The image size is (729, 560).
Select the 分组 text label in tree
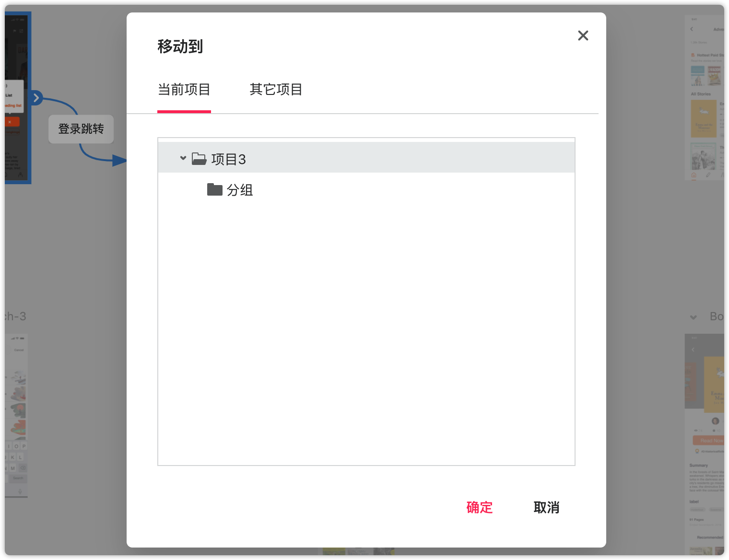239,190
